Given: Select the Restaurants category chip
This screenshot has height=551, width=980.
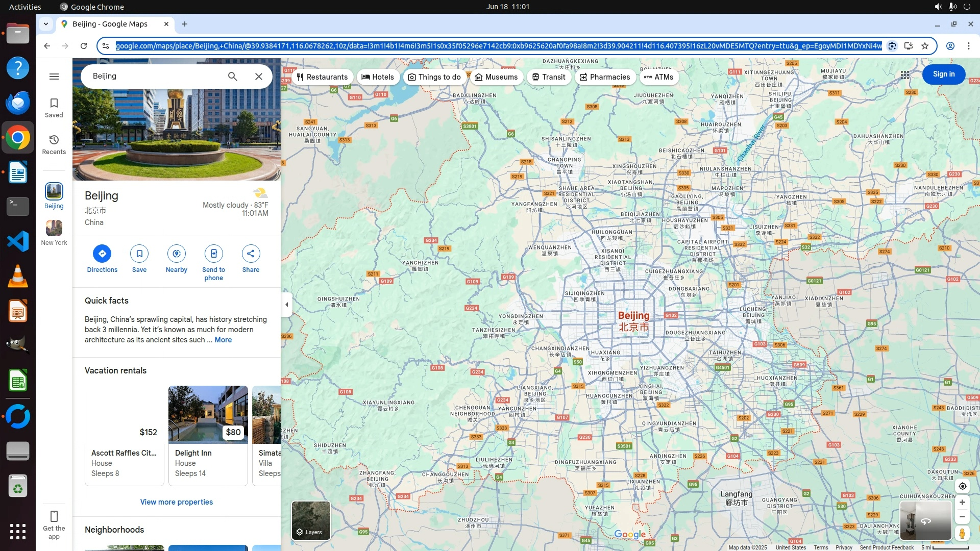Looking at the screenshot, I should (322, 77).
